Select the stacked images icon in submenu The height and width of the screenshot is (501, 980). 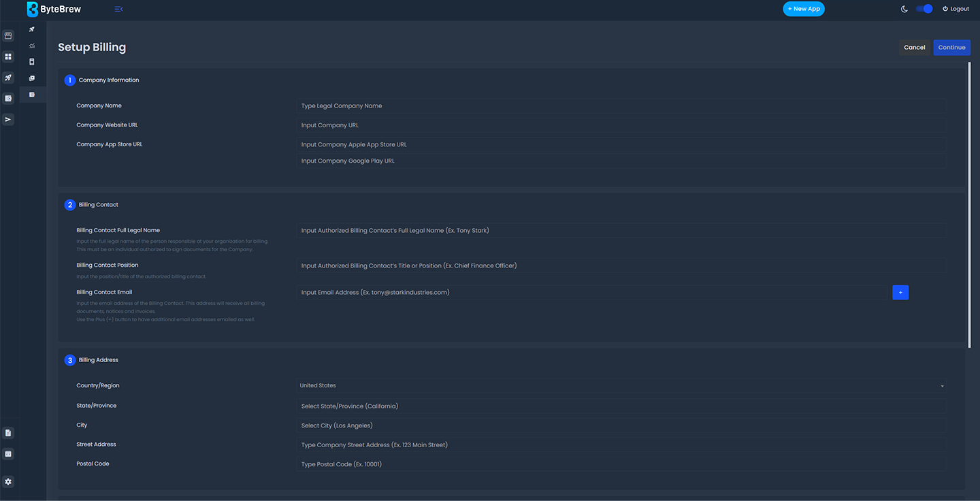click(x=32, y=78)
